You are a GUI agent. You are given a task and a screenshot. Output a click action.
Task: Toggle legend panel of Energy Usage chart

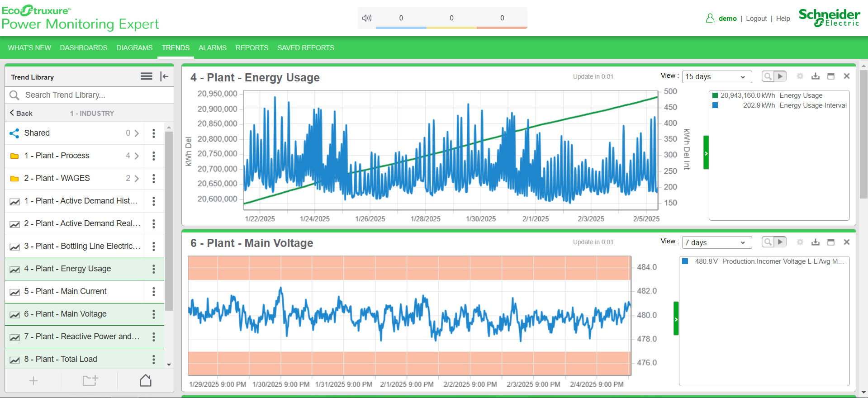point(706,153)
